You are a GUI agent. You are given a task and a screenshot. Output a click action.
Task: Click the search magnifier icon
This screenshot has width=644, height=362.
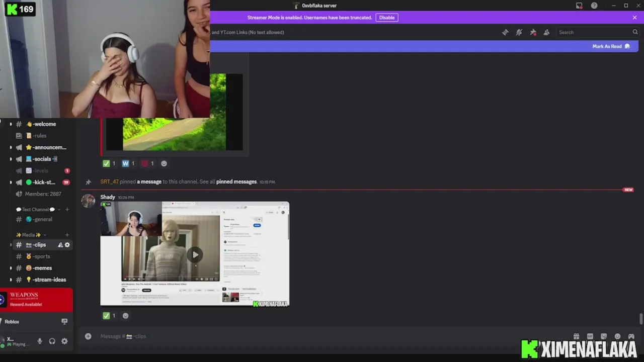point(635,32)
